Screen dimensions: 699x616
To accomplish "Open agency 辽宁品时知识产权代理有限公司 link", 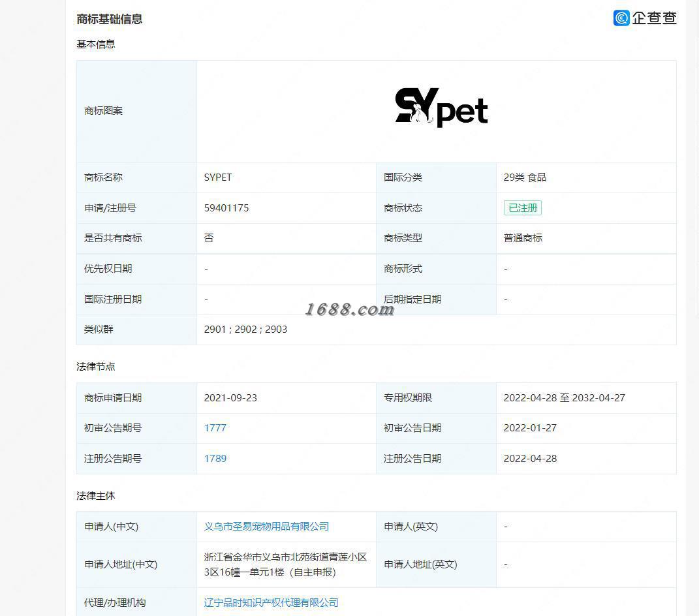I will point(271,603).
